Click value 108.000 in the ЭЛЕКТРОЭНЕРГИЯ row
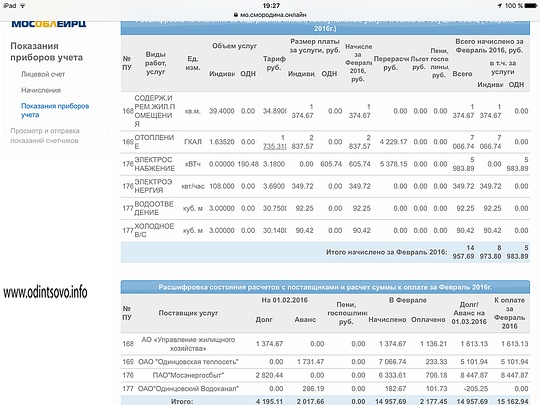The image size is (540, 405). [x=221, y=186]
